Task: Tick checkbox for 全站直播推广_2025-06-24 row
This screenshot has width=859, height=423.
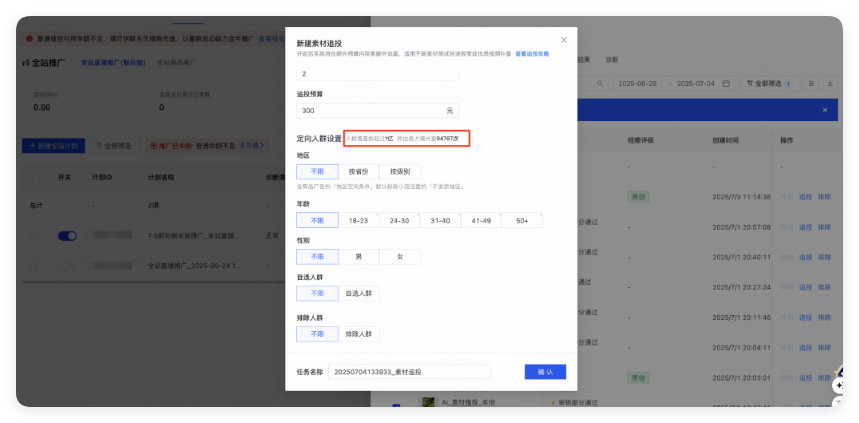Action: (33, 265)
